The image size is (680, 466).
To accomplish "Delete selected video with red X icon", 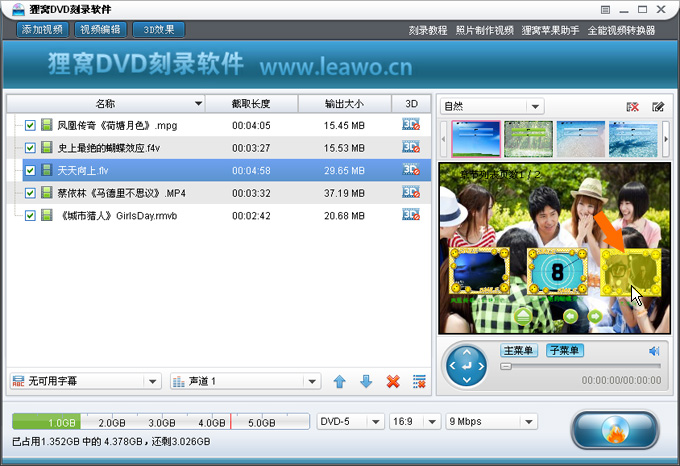I will (393, 382).
